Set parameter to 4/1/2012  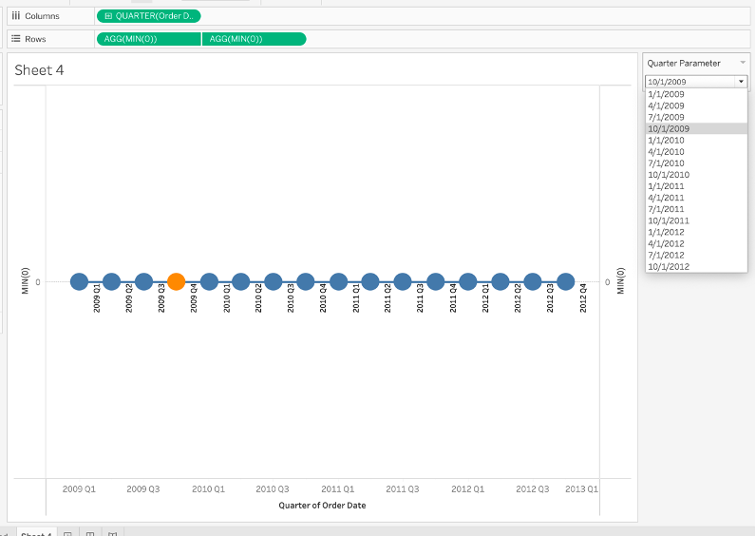696,243
